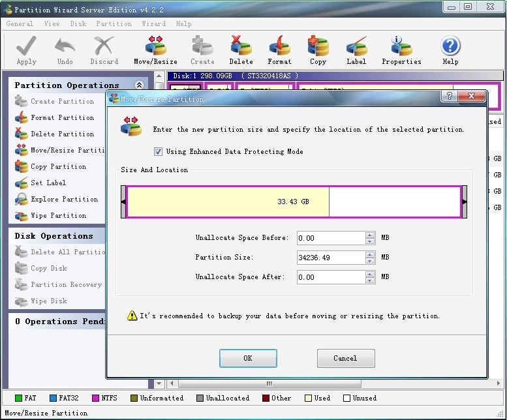This screenshot has width=507, height=420.
Task: Click right resize handle of partition bar
Action: pos(465,202)
